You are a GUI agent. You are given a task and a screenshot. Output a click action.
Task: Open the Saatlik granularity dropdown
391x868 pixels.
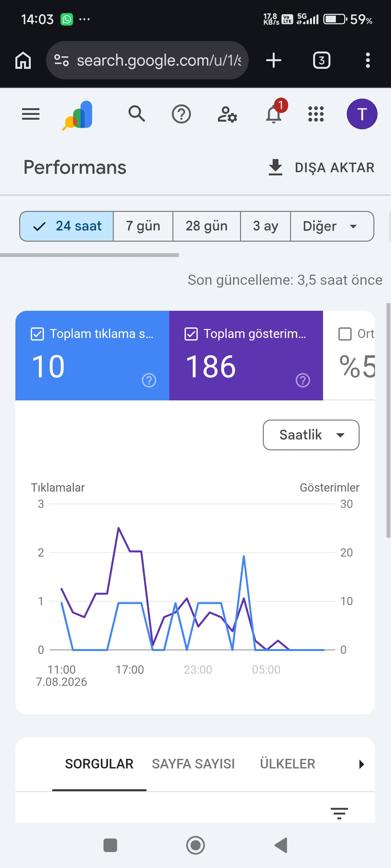(x=311, y=435)
